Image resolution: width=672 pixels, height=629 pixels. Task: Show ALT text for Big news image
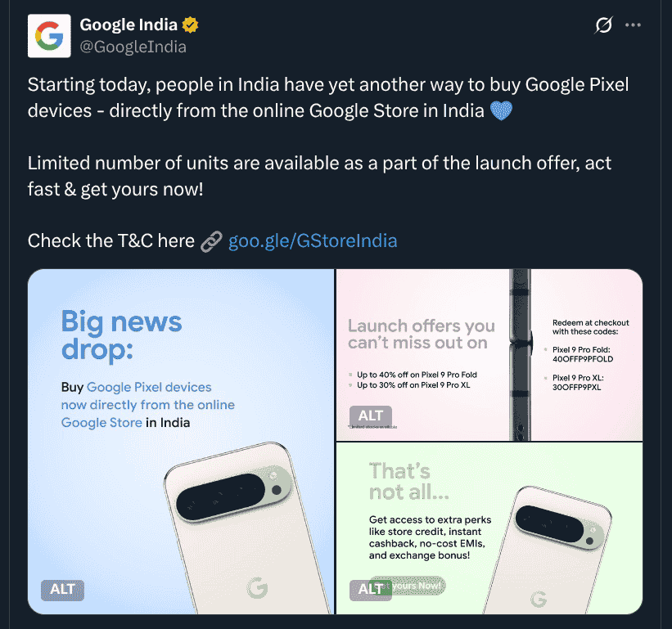click(x=62, y=590)
